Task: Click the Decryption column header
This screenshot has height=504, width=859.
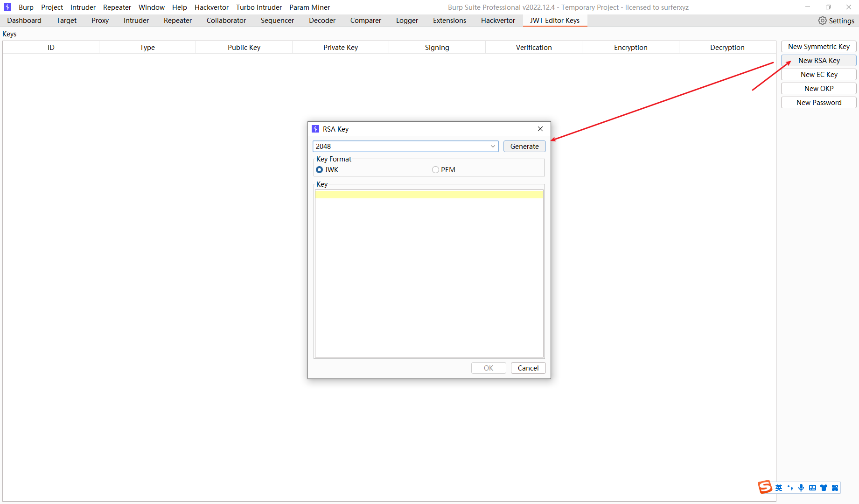Action: tap(727, 48)
